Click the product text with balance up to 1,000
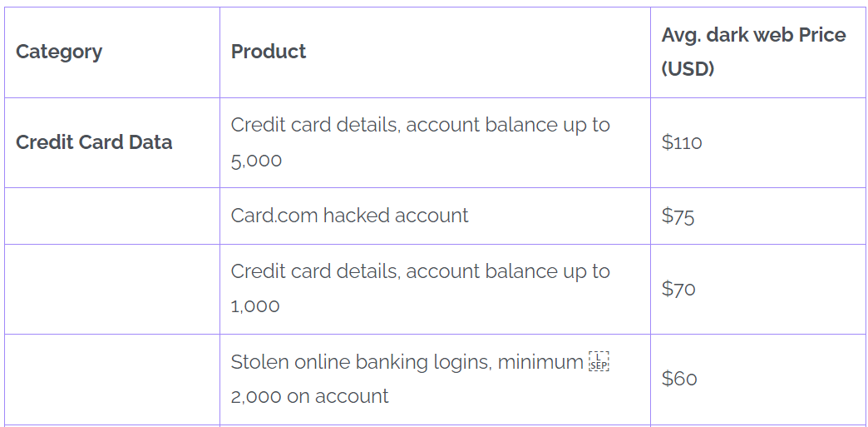The image size is (868, 427). 420,271
